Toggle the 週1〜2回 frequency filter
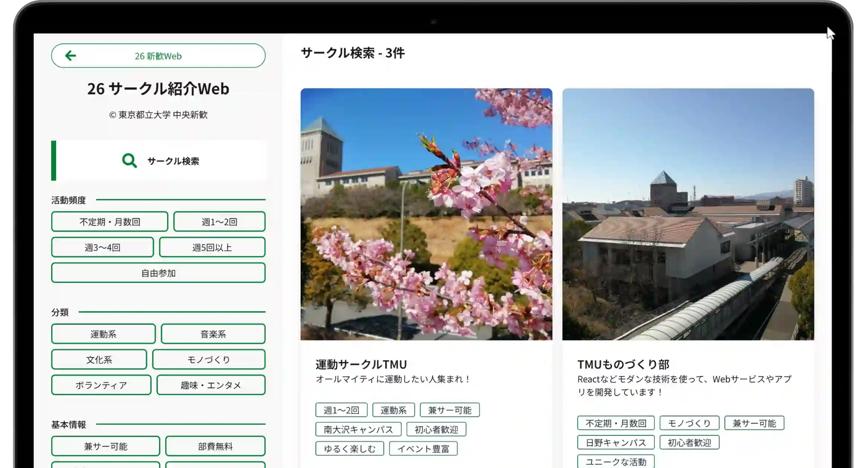Screen dimensions: 868x468 click(219, 222)
